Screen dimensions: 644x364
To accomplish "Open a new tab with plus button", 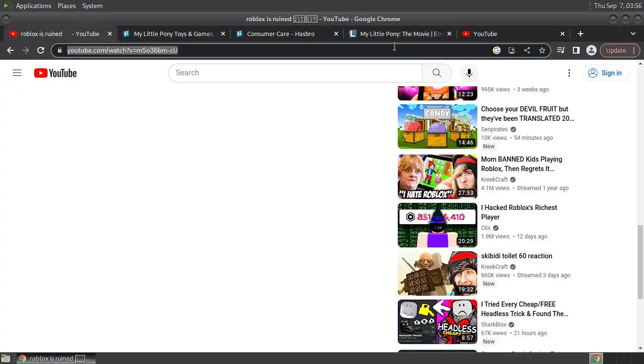I will click(581, 34).
